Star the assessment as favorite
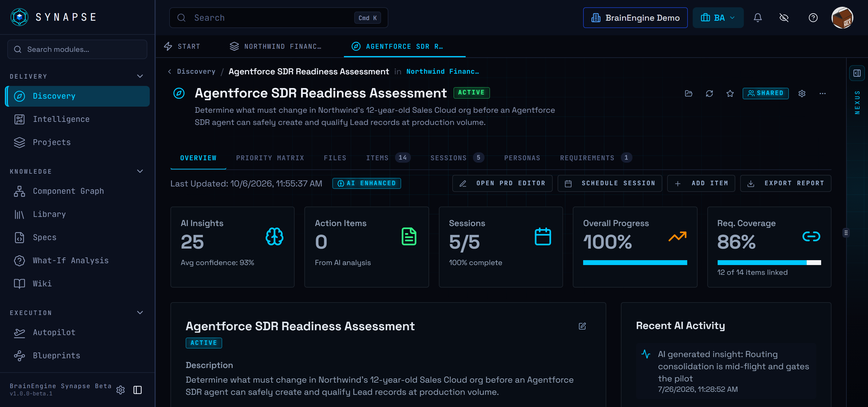Image resolution: width=868 pixels, height=407 pixels. [730, 94]
